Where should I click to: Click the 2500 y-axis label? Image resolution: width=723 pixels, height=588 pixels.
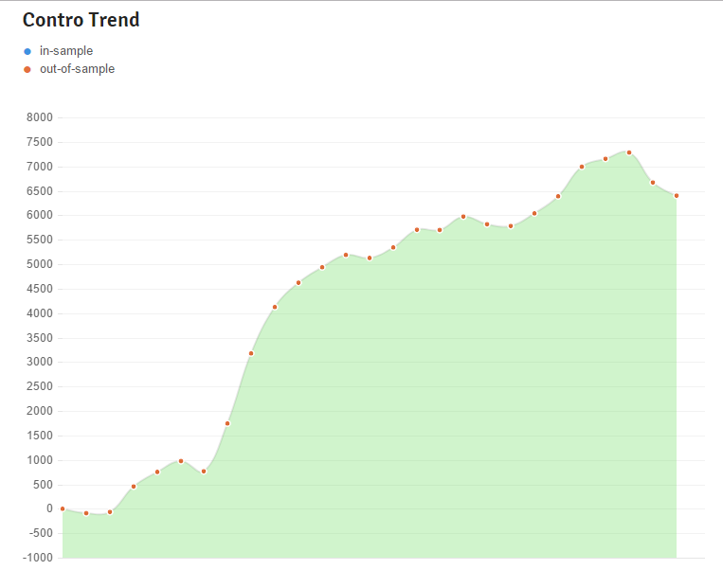point(40,386)
